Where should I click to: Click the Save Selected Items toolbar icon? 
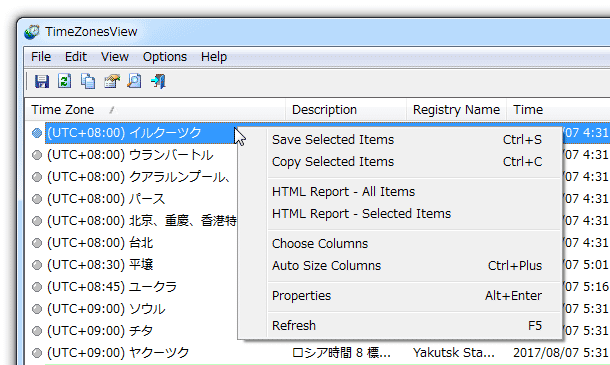(42, 81)
